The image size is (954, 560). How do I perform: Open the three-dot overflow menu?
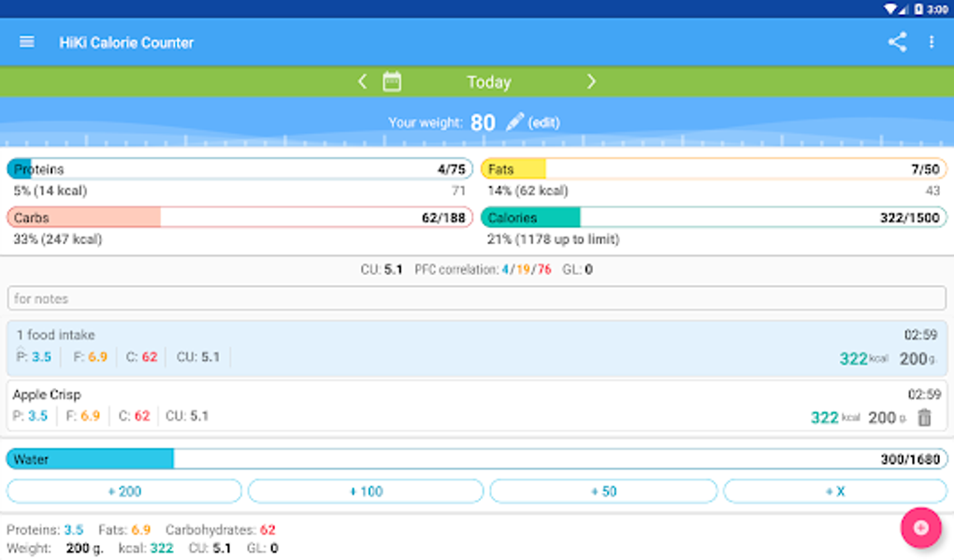click(x=932, y=42)
